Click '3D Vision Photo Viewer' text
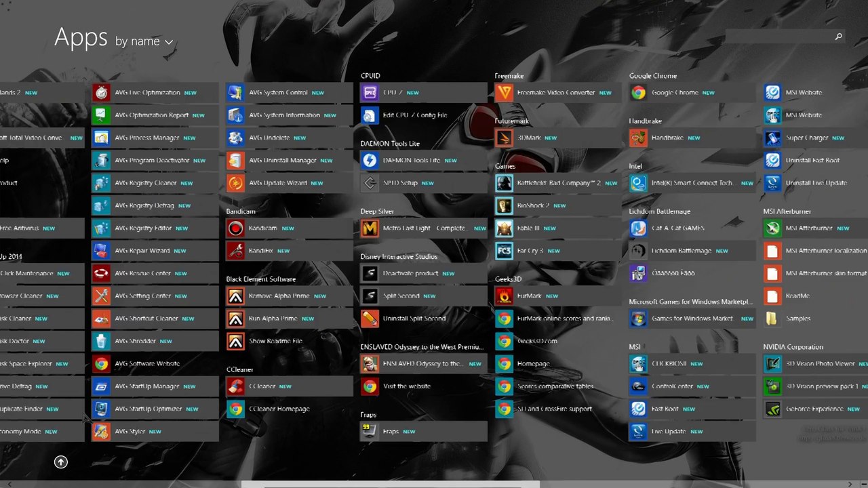This screenshot has width=868, height=488. pyautogui.click(x=821, y=364)
